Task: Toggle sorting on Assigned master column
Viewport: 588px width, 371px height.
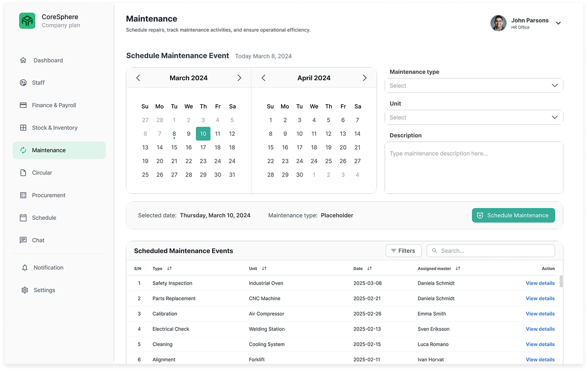Action: pyautogui.click(x=458, y=268)
